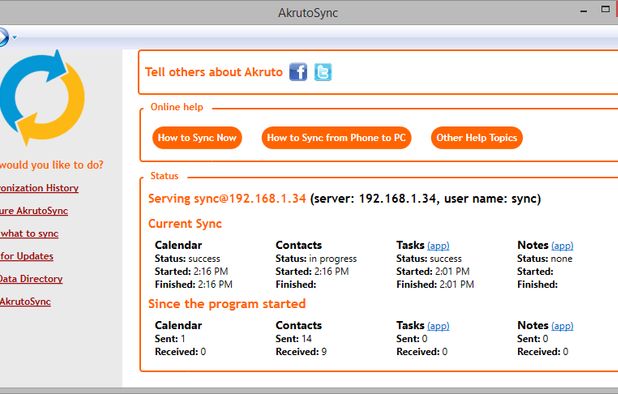Click the Current Sync heading
Viewport: 618px width, 394px height.
pos(185,224)
